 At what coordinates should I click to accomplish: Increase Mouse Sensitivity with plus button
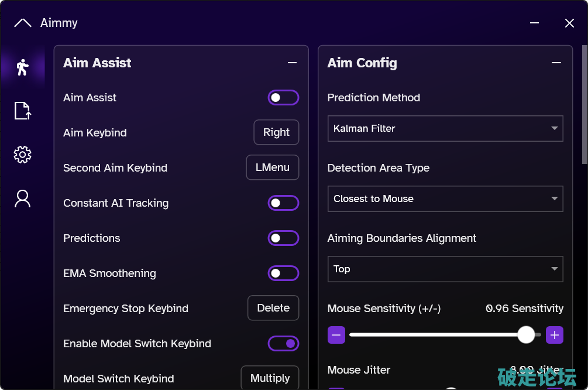[x=555, y=335]
